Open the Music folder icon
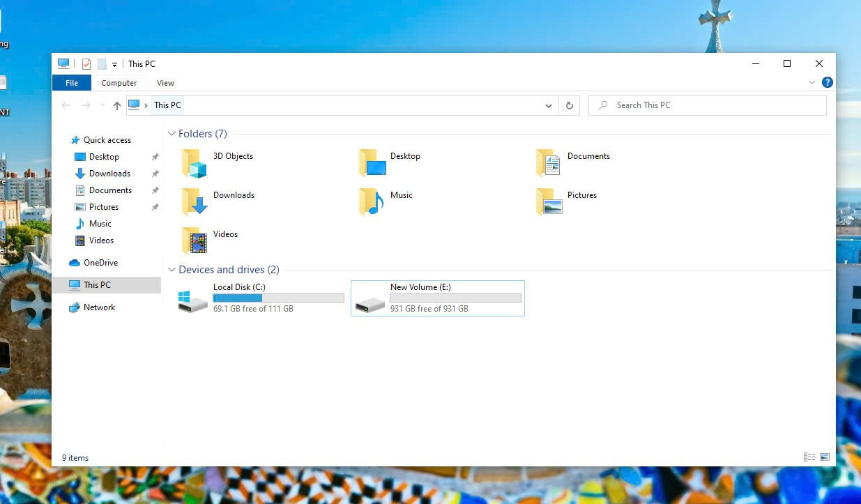This screenshot has width=861, height=504. (x=372, y=202)
